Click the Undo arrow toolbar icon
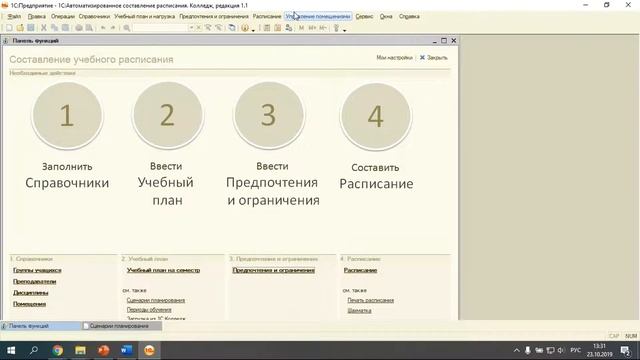The height and width of the screenshot is (360, 640). pyautogui.click(x=103, y=28)
